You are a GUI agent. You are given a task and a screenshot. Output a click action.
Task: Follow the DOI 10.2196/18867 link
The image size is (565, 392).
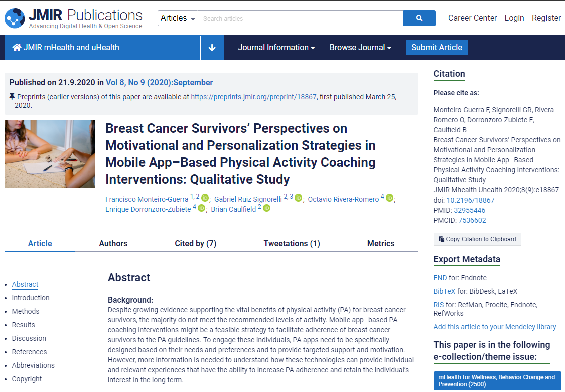click(470, 200)
